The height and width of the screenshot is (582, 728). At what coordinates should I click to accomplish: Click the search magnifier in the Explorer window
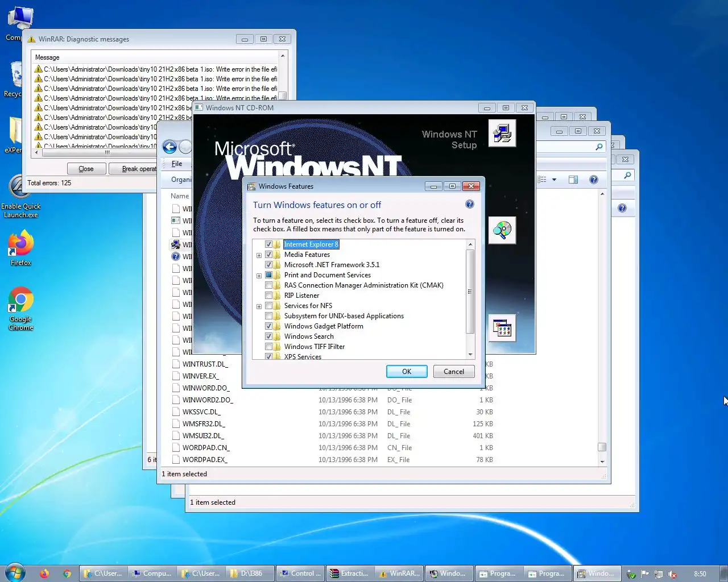click(x=598, y=147)
